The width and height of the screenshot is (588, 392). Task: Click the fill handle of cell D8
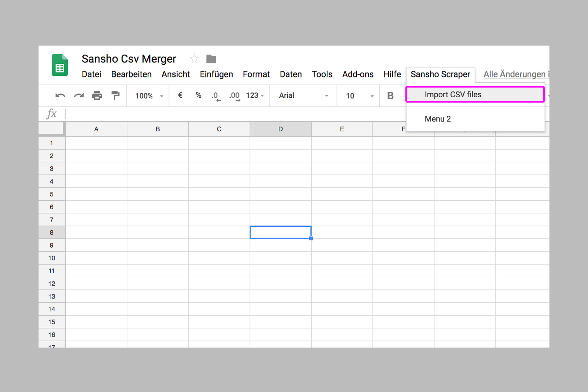pyautogui.click(x=311, y=238)
